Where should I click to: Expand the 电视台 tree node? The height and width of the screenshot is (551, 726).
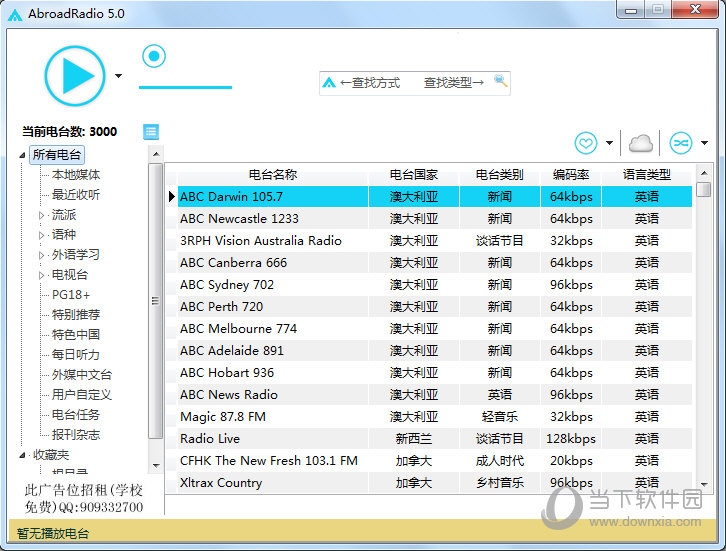(x=42, y=276)
